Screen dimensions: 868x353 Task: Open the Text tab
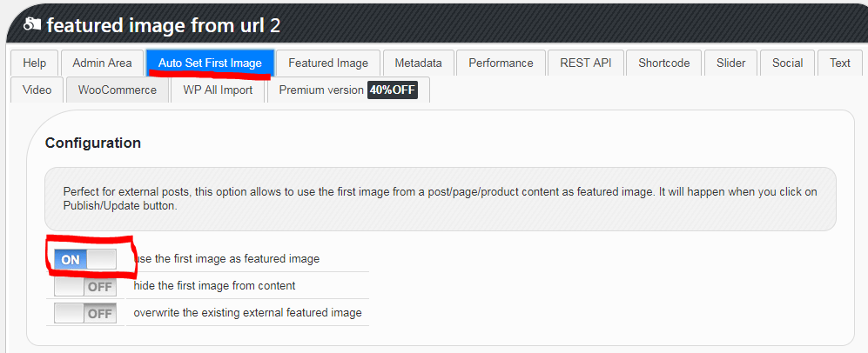pos(840,63)
